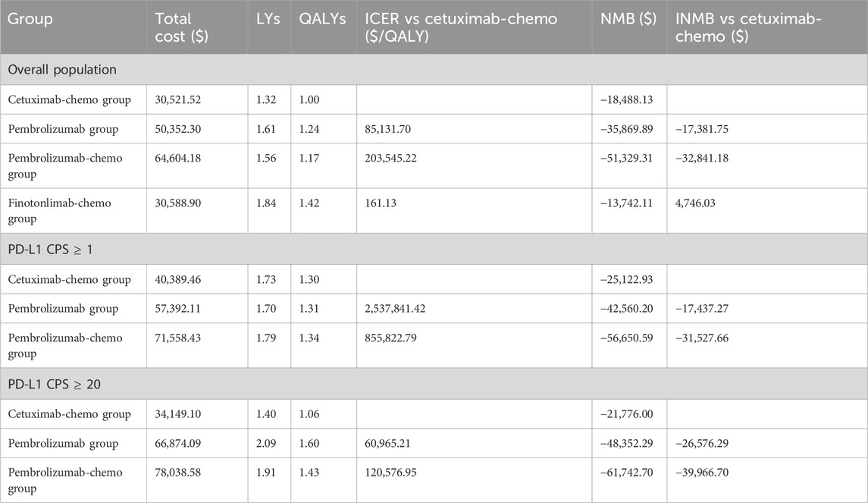
Task: Click the "Total cost ($)" column header
Action: (173, 27)
